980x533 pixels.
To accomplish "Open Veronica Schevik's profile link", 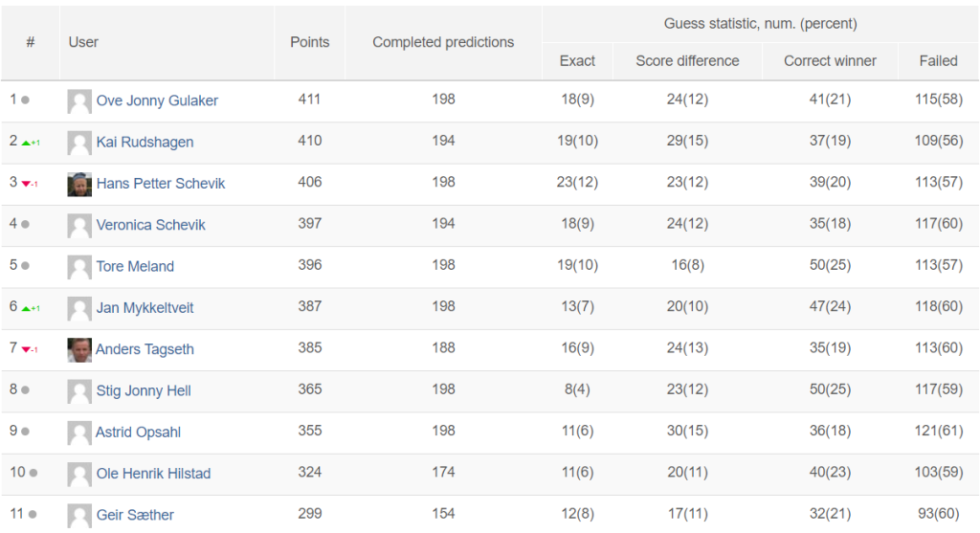I will 150,225.
